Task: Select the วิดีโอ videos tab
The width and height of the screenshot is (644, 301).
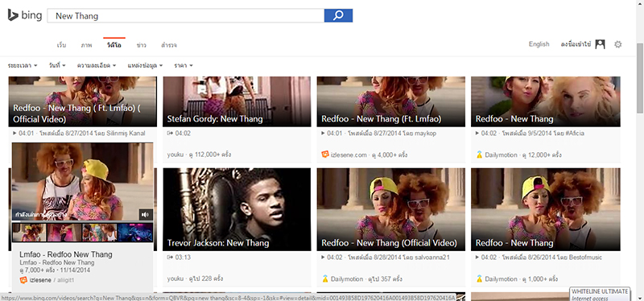Action: point(114,45)
